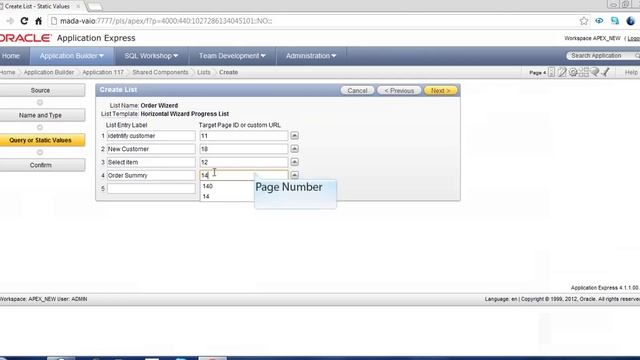Bookmark this page using the star icon
640x360 pixels.
pos(584,21)
